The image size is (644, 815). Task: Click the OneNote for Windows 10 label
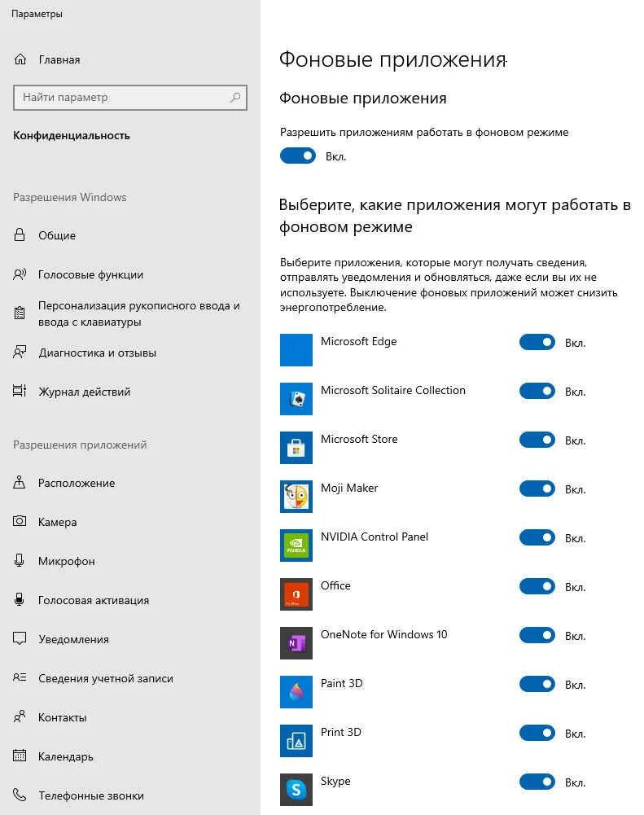[383, 634]
